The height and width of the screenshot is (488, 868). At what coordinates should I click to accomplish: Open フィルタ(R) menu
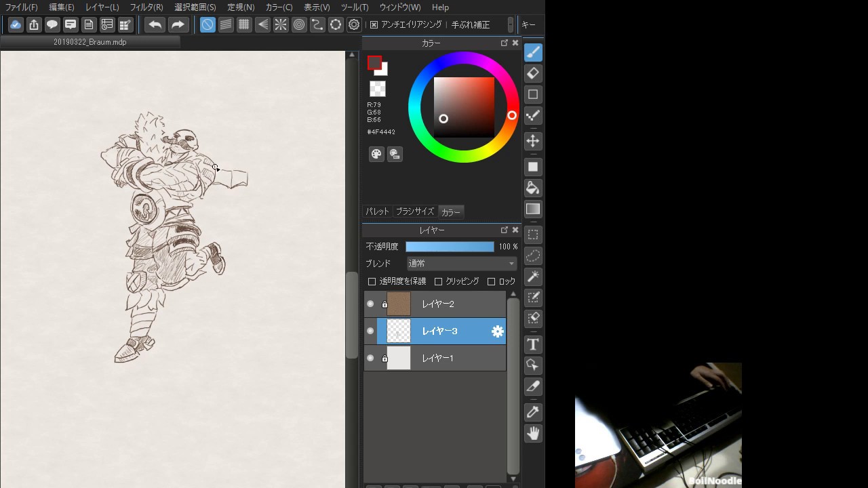146,7
